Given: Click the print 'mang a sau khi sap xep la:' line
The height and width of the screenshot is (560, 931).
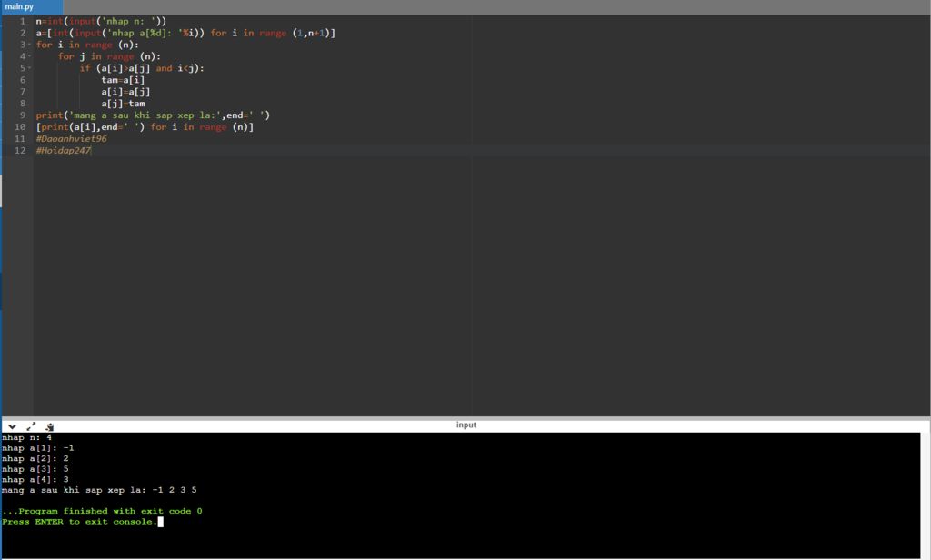Looking at the screenshot, I should coord(153,115).
